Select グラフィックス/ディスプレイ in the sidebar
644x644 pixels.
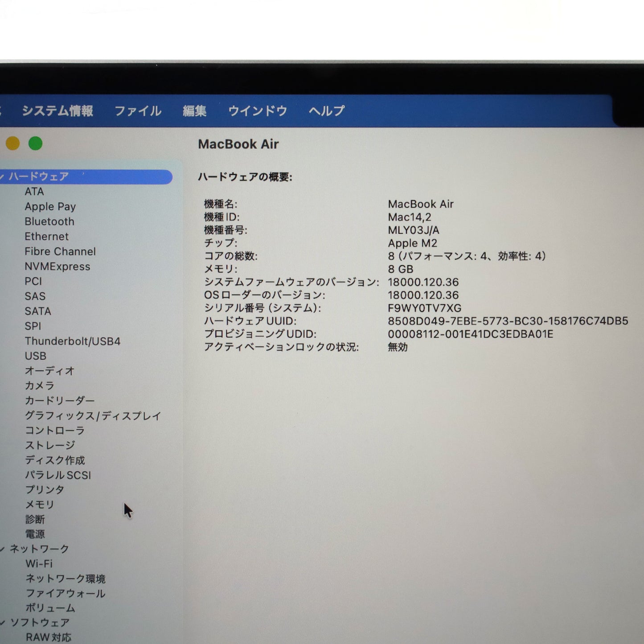pyautogui.click(x=93, y=416)
